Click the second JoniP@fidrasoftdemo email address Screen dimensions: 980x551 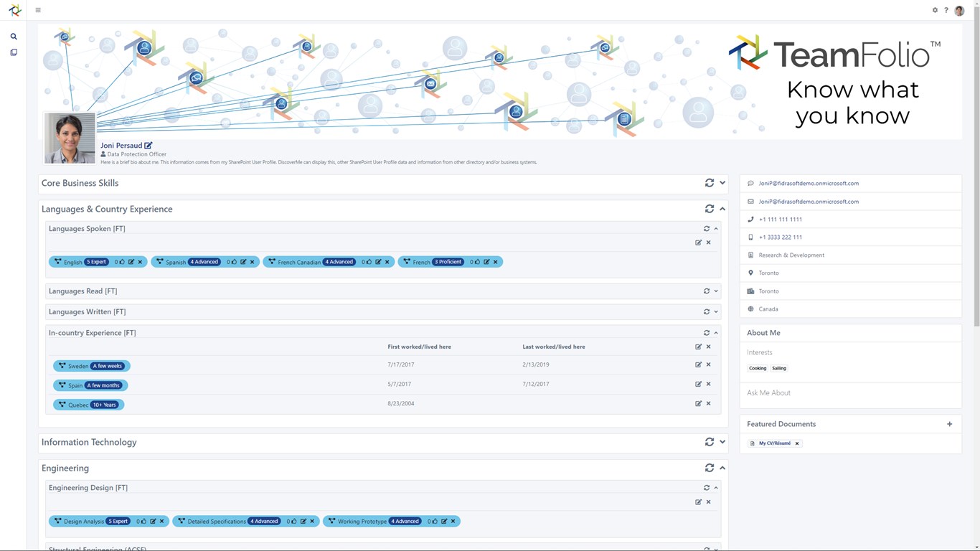[x=809, y=202]
